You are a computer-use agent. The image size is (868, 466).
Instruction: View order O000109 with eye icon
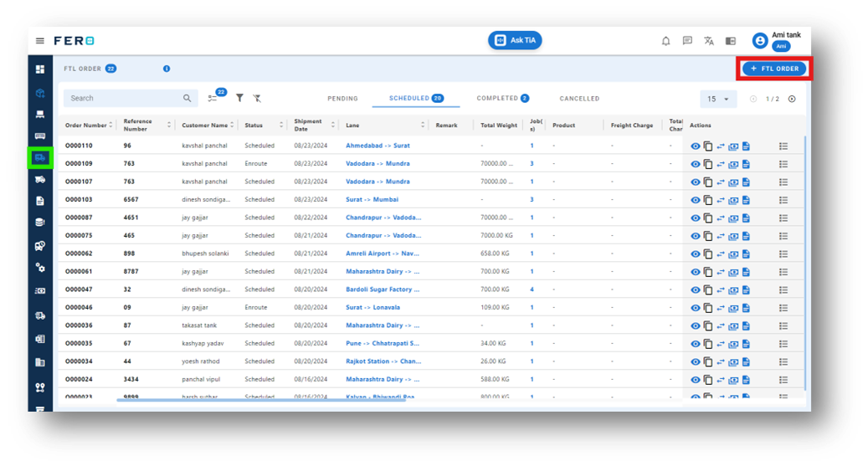point(696,164)
